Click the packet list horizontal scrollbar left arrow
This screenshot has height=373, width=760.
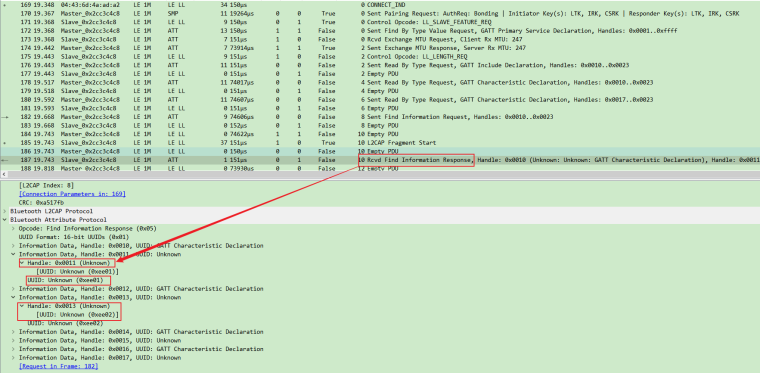[x=4, y=174]
